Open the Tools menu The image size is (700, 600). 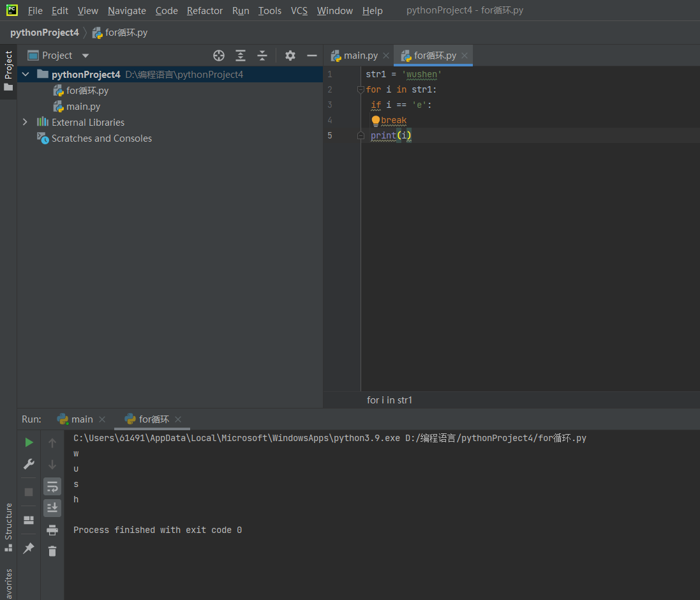pyautogui.click(x=270, y=11)
